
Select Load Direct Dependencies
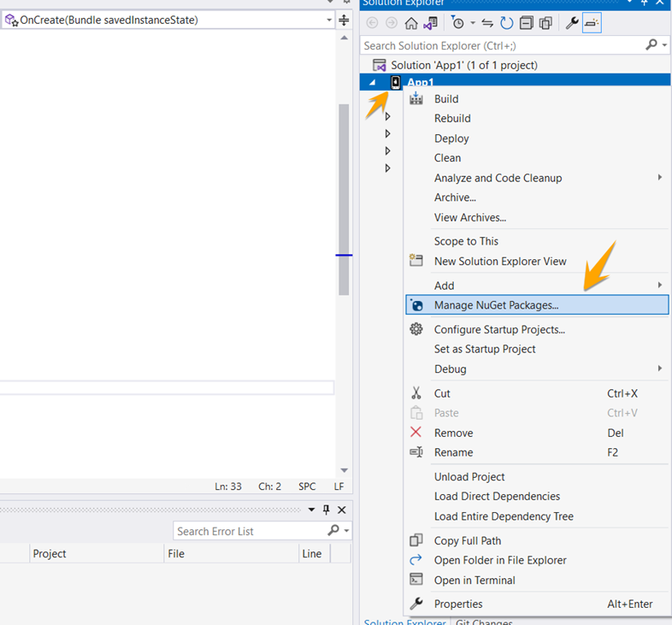coord(537,496)
